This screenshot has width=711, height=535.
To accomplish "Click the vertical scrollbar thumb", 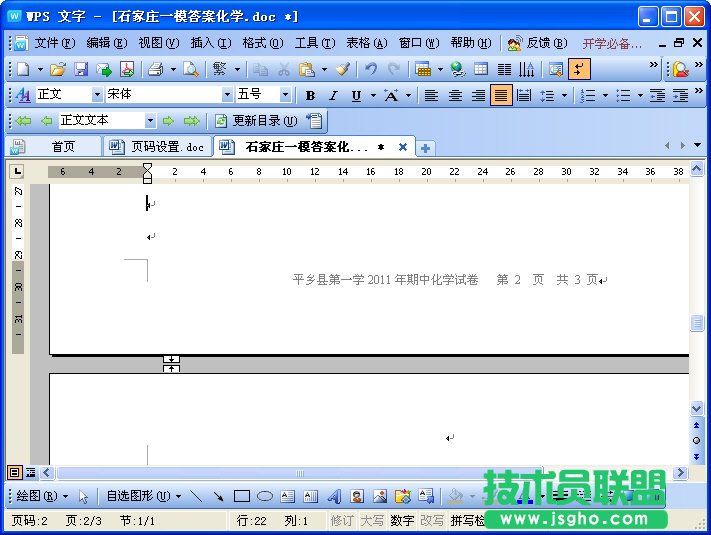I will [x=697, y=323].
